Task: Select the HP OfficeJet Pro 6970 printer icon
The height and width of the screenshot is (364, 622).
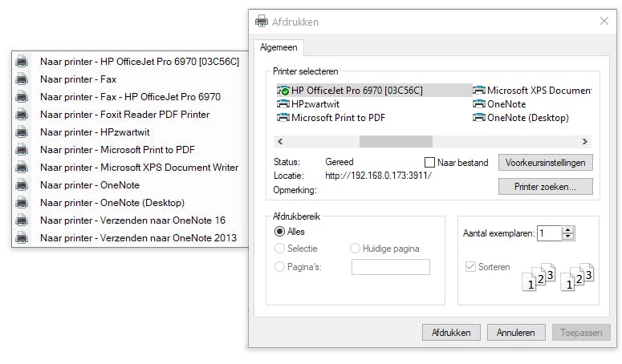Action: point(283,91)
